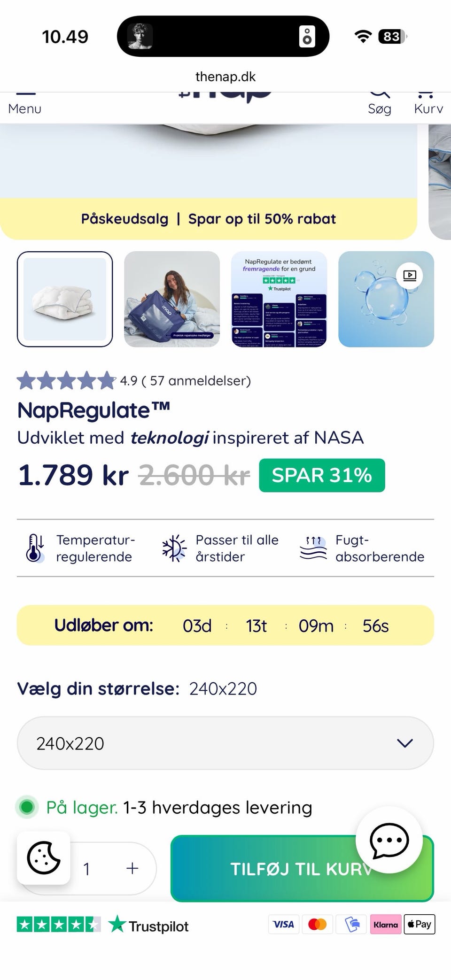Tap the Påskeudsalg sale banner
The height and width of the screenshot is (980, 451).
(x=209, y=219)
